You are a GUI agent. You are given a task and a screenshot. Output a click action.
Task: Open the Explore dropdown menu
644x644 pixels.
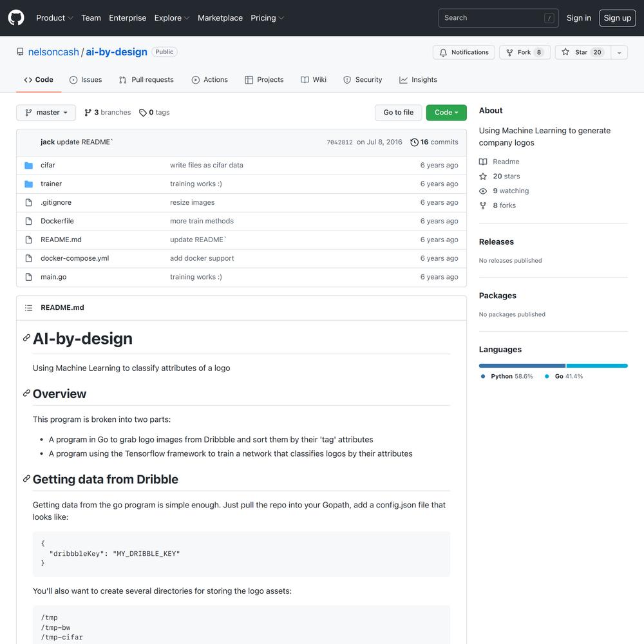172,17
